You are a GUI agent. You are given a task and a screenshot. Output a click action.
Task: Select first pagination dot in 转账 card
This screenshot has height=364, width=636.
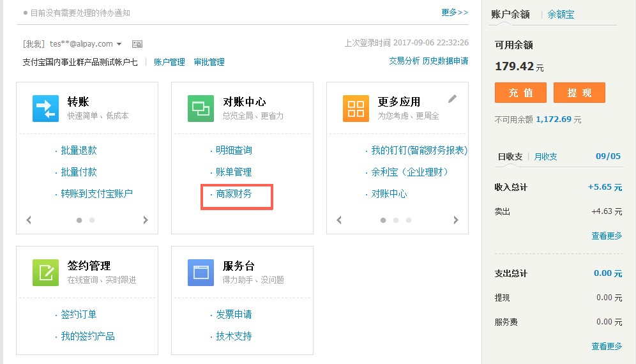pos(79,220)
